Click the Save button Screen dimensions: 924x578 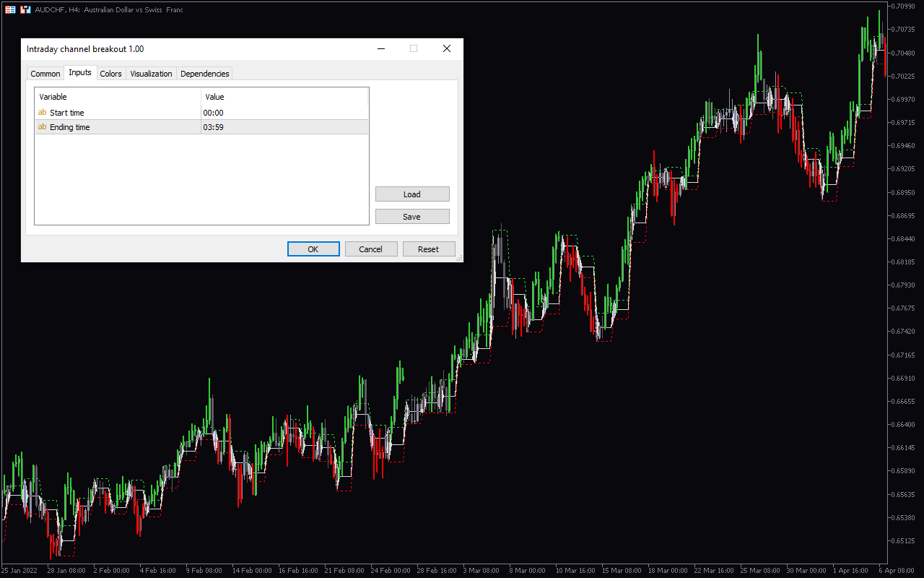click(x=412, y=216)
